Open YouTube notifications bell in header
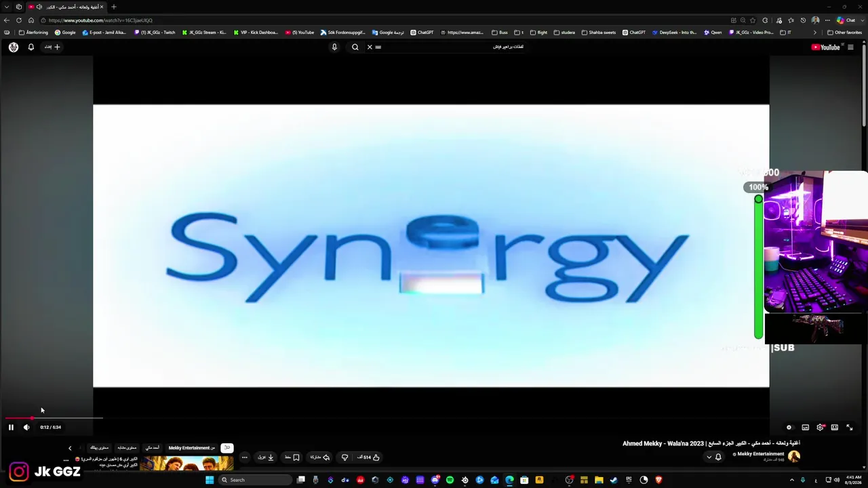The image size is (868, 488). click(31, 47)
